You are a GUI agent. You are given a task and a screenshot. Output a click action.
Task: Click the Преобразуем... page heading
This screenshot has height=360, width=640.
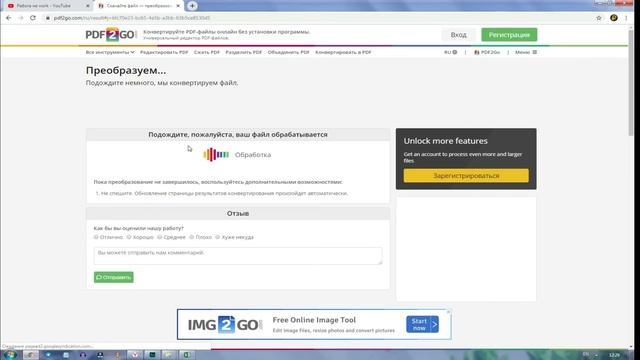point(126,70)
